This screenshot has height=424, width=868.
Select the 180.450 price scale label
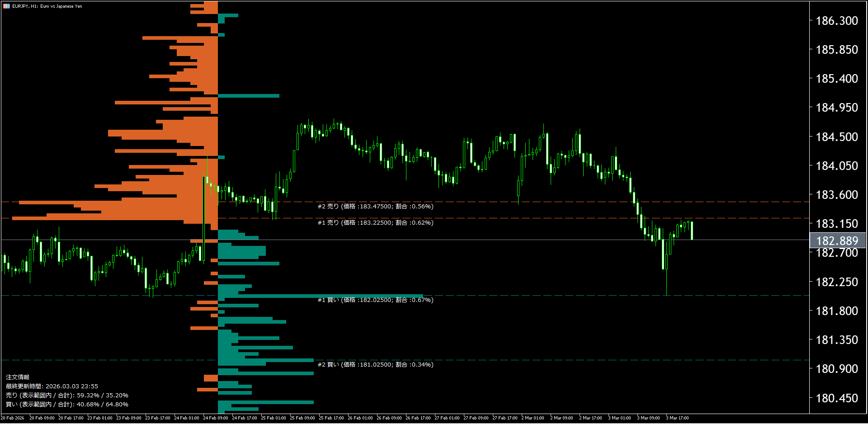837,398
